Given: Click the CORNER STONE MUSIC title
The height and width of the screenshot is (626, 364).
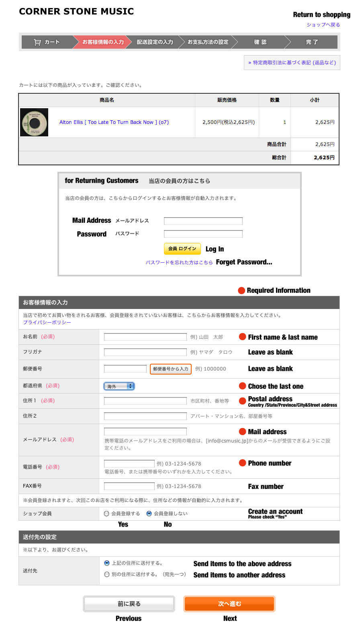Looking at the screenshot, I should [76, 11].
